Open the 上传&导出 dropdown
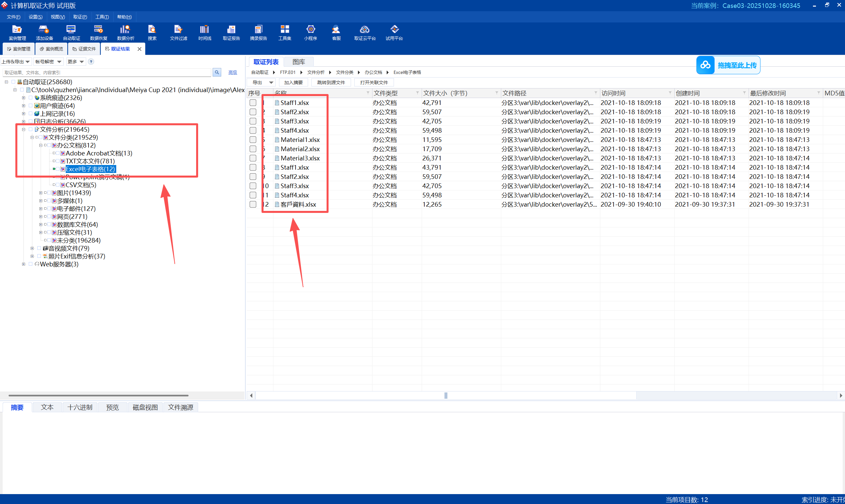Viewport: 845px width, 504px height. tap(16, 62)
